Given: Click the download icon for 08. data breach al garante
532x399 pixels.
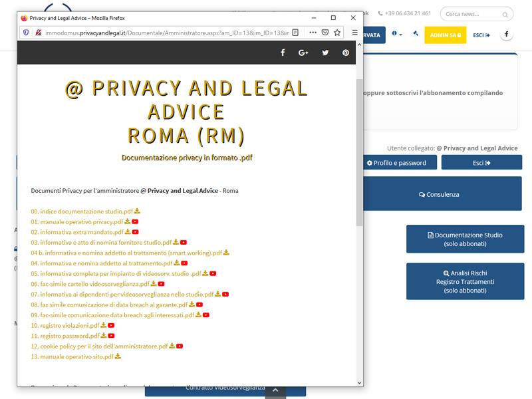Looking at the screenshot, I should 192,305.
